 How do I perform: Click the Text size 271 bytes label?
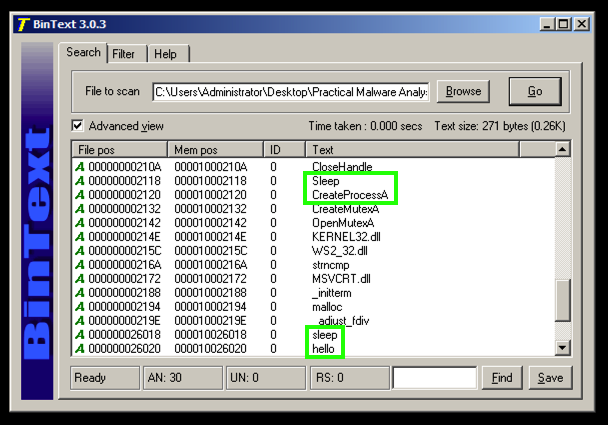pyautogui.click(x=500, y=126)
